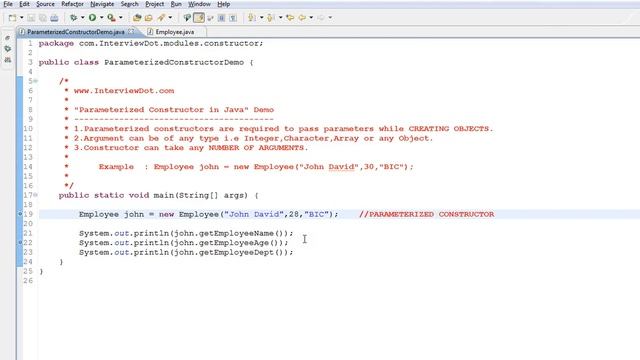Click the getEmployeeDept() println line
The image size is (640, 360).
coord(186,252)
